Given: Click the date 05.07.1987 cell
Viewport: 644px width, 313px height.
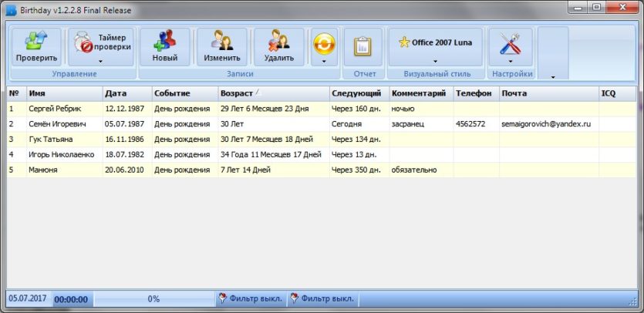Looking at the screenshot, I should 127,124.
